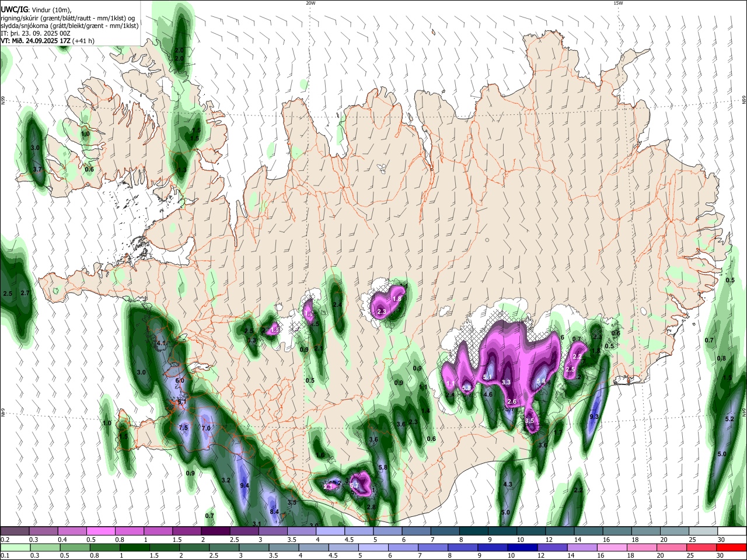Image resolution: width=747 pixels, height=560 pixels.
Task: Click the '4.6' precipitation value on the map
Action: point(488,394)
